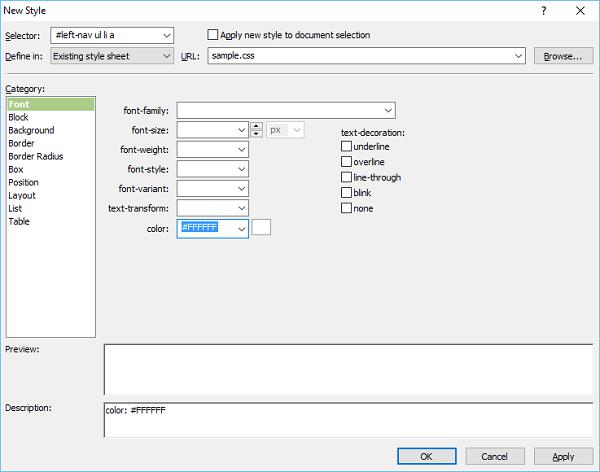The image size is (600, 472).
Task: Expand the font-weight dropdown list
Action: point(241,149)
